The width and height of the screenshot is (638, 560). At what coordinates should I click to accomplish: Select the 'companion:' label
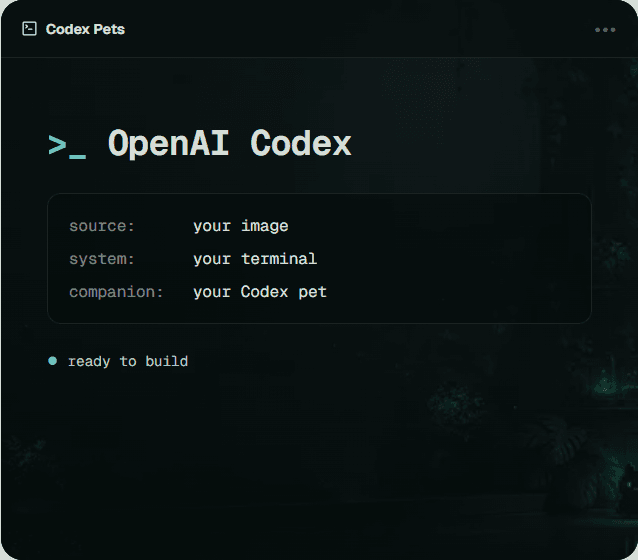click(x=116, y=292)
